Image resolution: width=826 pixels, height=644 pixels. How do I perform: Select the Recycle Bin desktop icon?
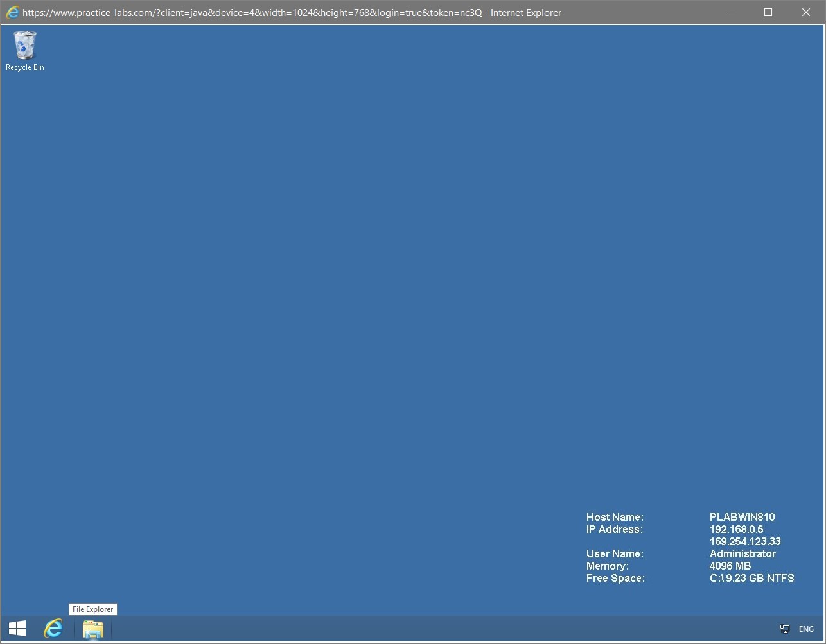click(x=24, y=45)
